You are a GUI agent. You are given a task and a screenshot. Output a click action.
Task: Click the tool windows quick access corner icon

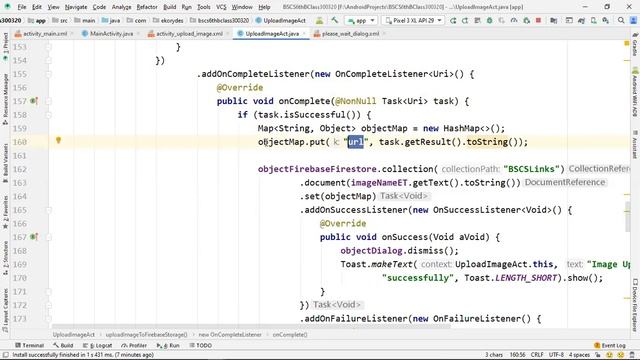click(6, 355)
